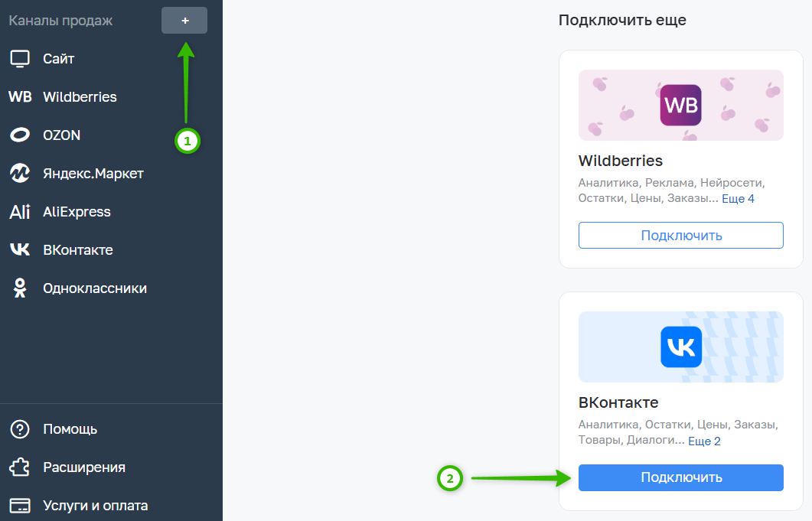Open the Помощь question mark icon
Viewport: 812px width, 521px height.
tap(20, 429)
